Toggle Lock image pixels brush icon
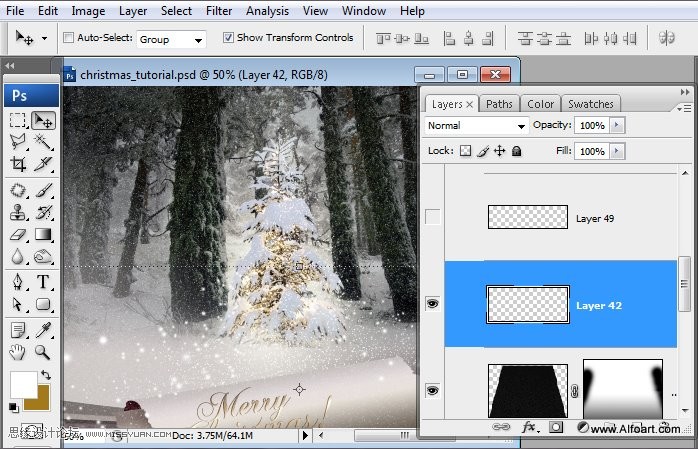 click(483, 151)
